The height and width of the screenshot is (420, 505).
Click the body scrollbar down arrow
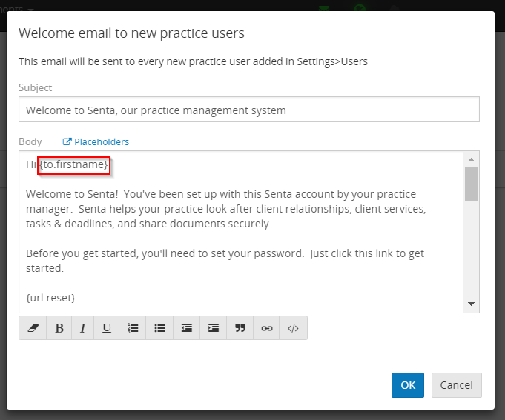(471, 304)
